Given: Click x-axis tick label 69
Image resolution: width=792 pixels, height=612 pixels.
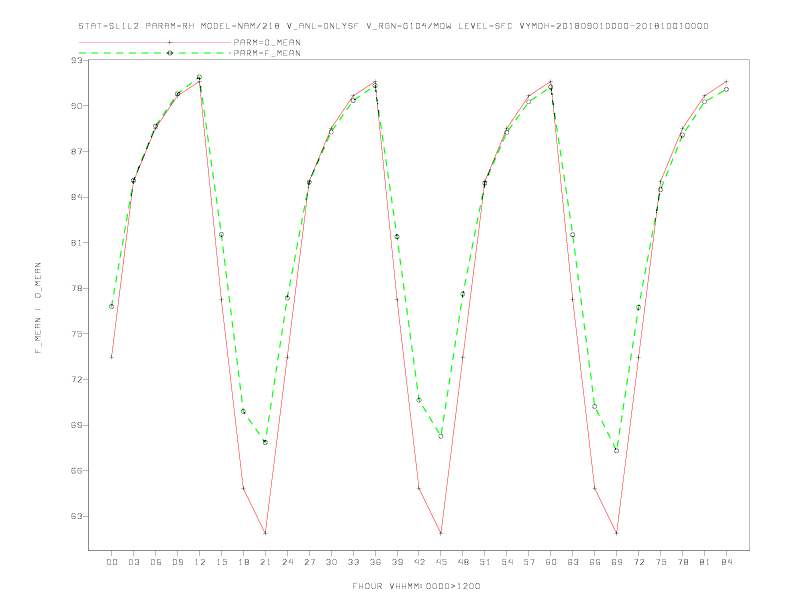Looking at the screenshot, I should click(617, 562).
